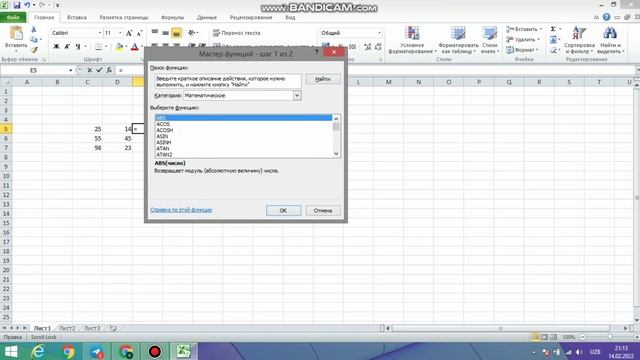Toggle Underline (Ч) formatting
The height and width of the screenshot is (360, 640).
click(78, 47)
